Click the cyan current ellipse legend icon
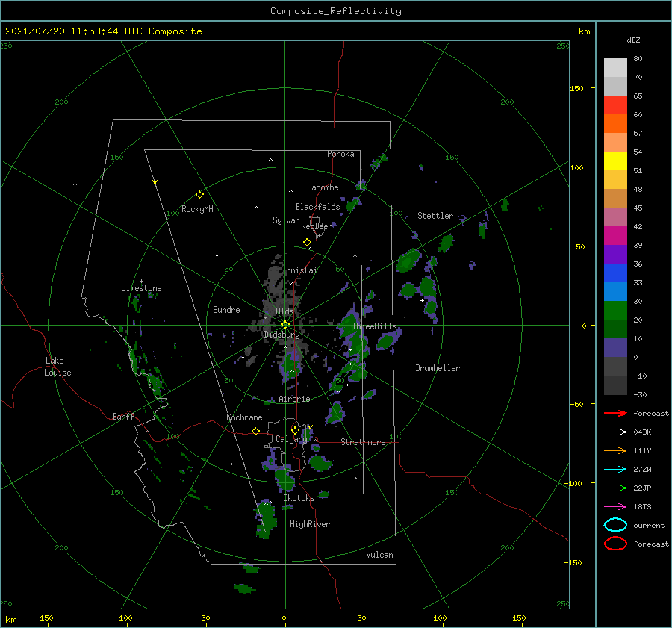Screen dimensions: 672x628 click(x=615, y=525)
